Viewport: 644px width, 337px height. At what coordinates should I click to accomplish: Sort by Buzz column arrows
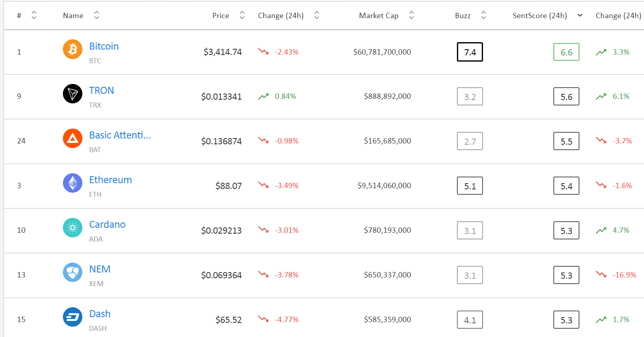tap(483, 15)
